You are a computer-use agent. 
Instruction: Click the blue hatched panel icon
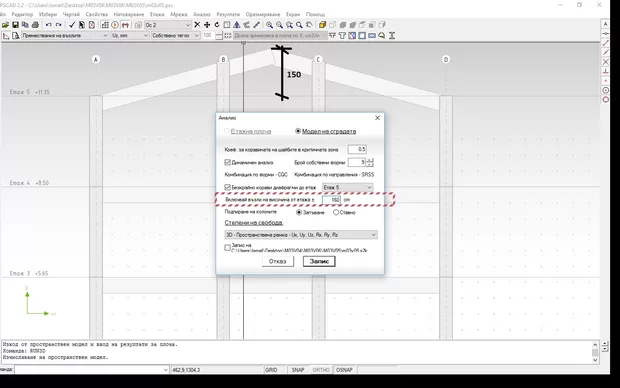click(352, 36)
